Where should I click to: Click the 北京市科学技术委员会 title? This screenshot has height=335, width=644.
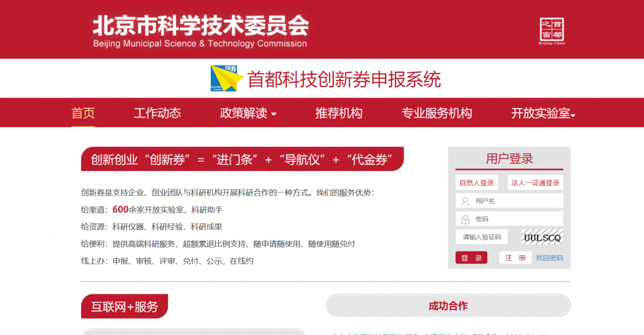[x=201, y=25]
